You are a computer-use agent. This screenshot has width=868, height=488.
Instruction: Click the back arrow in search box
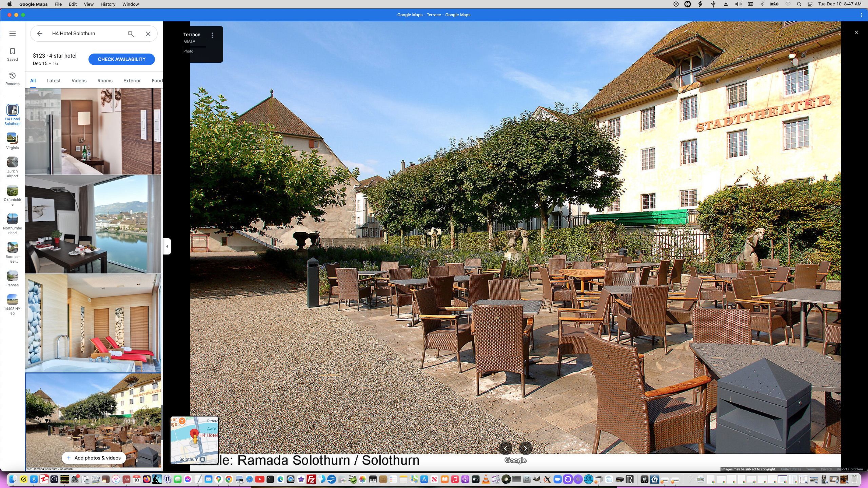(x=40, y=34)
